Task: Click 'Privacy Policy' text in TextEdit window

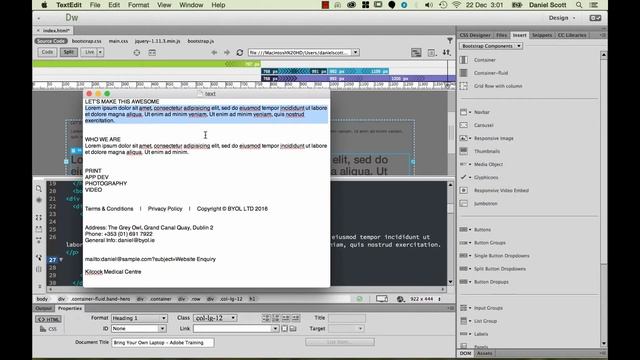Action: [165, 209]
